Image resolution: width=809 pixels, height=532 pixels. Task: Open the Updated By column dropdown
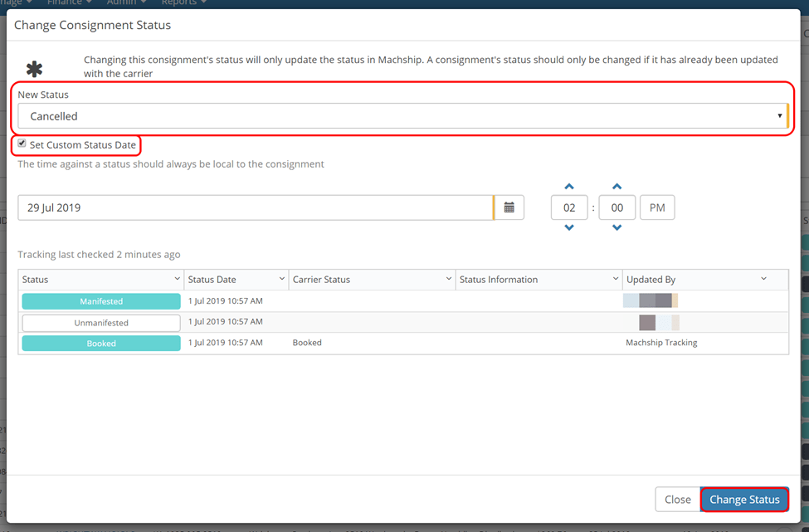763,279
